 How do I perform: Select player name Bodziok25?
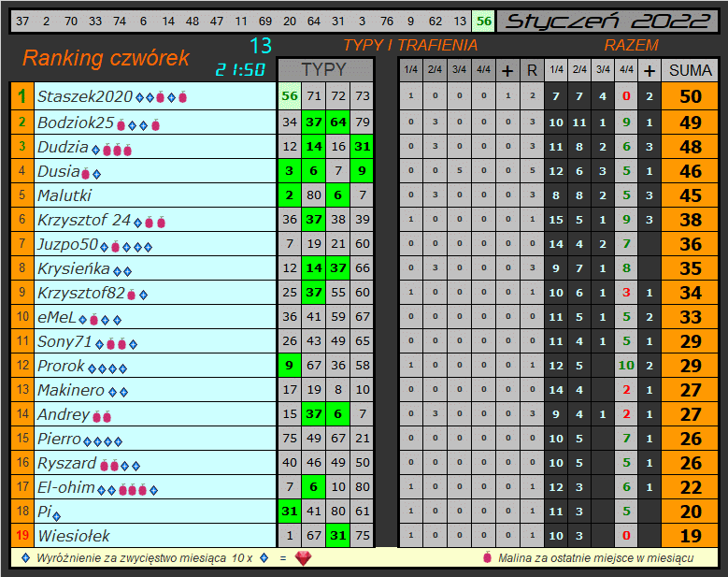75,123
